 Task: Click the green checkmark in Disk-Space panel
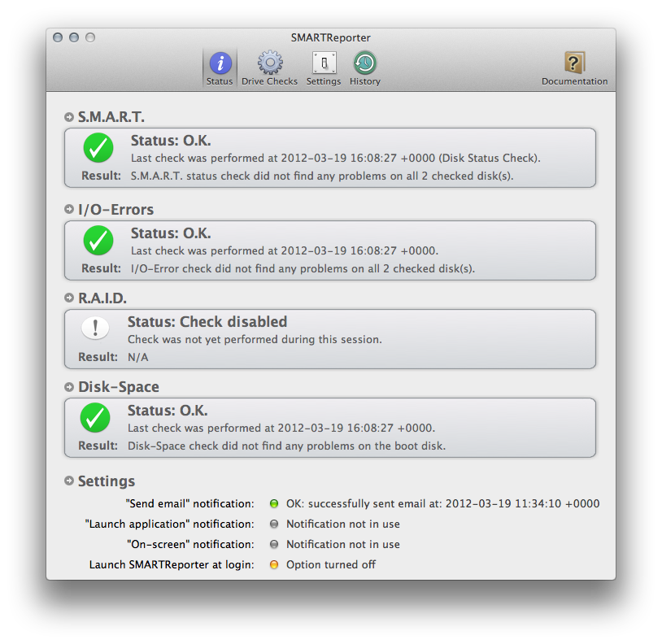(95, 418)
